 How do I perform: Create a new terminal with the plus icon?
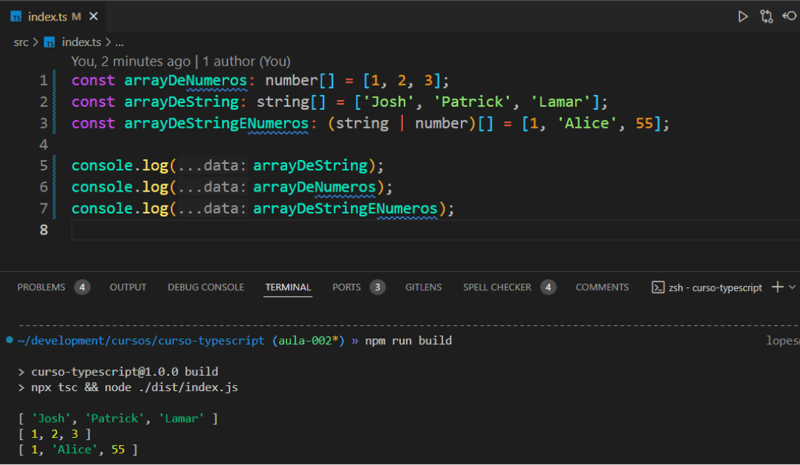tap(778, 287)
